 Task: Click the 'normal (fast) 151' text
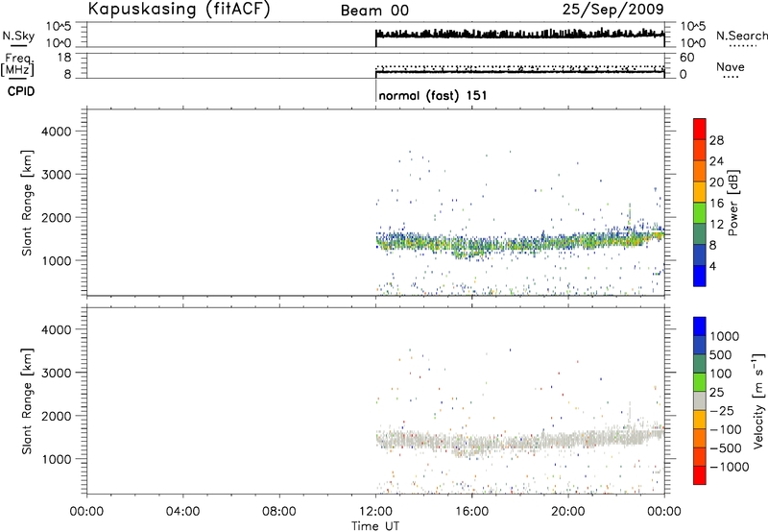pos(433,95)
